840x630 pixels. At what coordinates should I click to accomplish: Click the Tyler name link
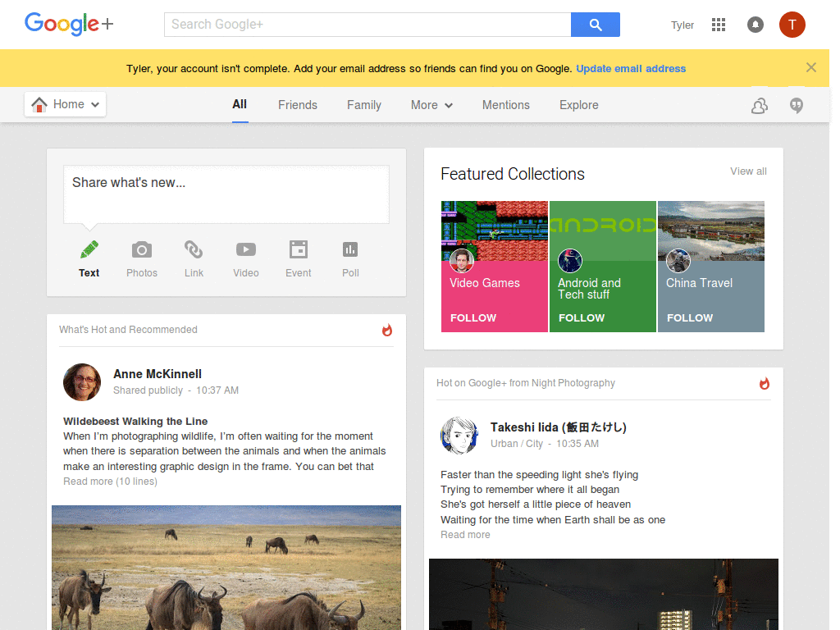pyautogui.click(x=682, y=25)
